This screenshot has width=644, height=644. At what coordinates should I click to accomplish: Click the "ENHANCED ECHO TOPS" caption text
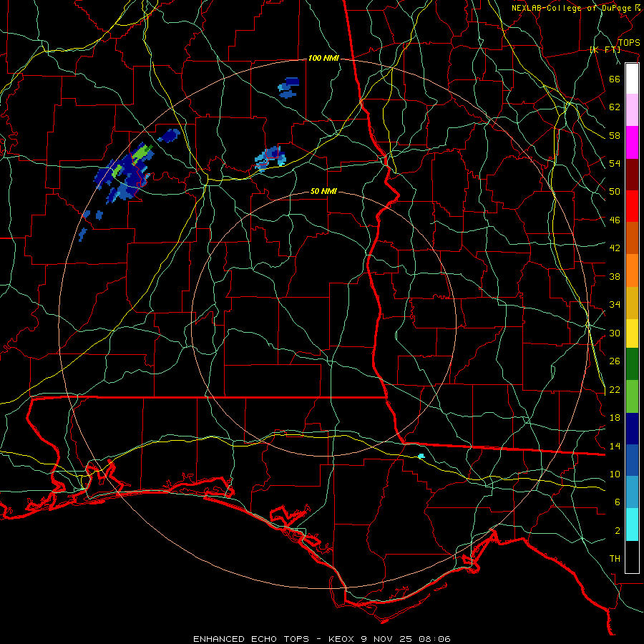pos(251,639)
